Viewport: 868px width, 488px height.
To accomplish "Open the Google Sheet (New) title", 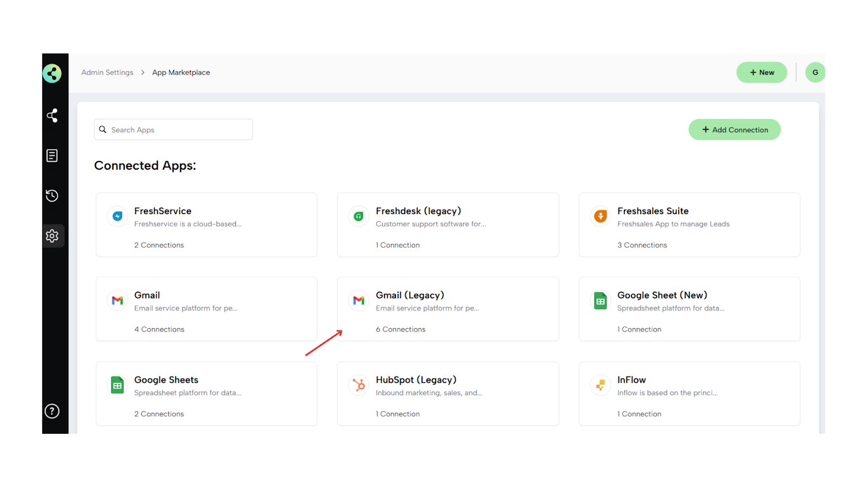I will (x=662, y=295).
